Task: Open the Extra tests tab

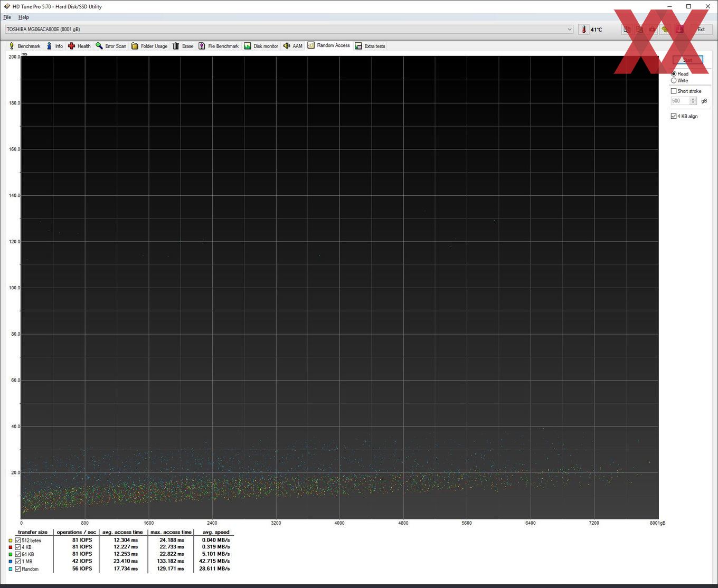Action: (370, 46)
